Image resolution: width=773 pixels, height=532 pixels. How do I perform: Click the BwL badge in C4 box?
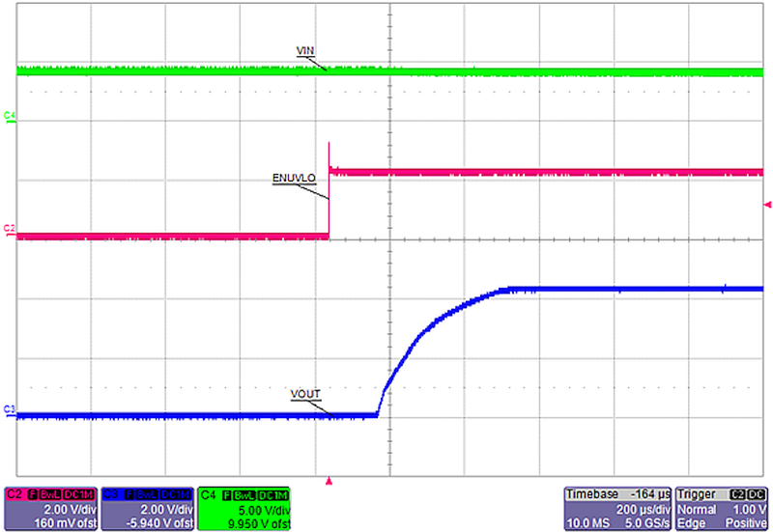[244, 494]
